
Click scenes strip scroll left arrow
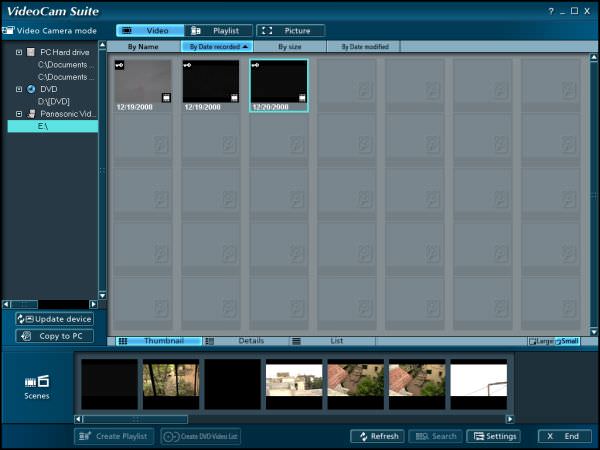tap(78, 419)
